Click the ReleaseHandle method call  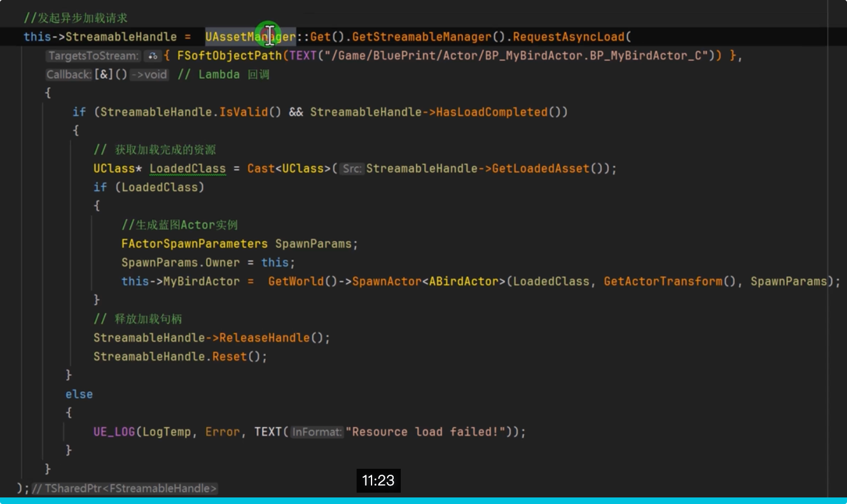265,338
